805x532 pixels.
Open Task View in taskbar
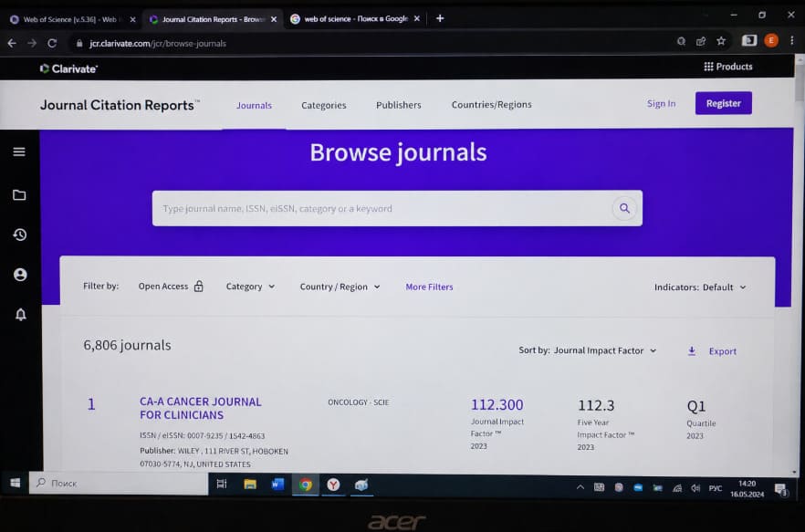tap(222, 484)
